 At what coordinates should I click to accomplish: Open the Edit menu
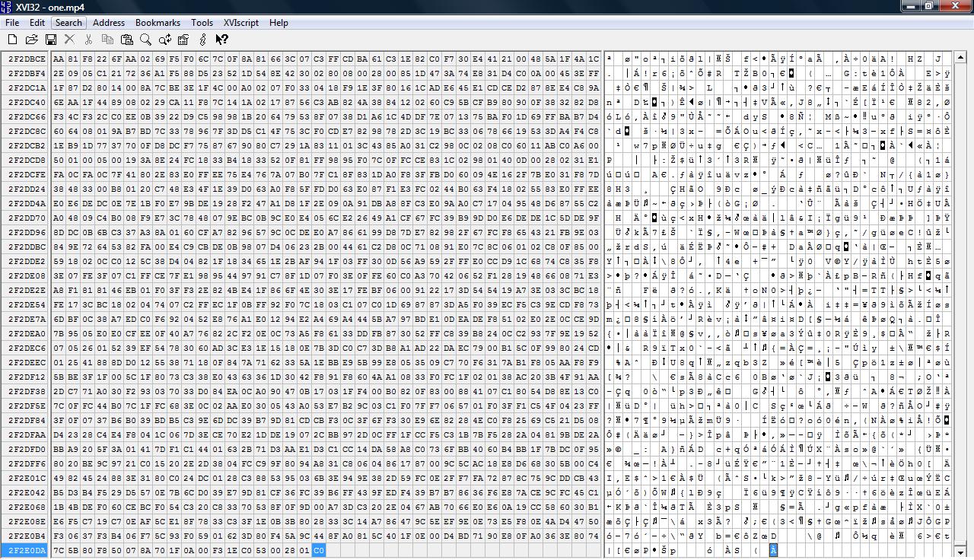37,23
